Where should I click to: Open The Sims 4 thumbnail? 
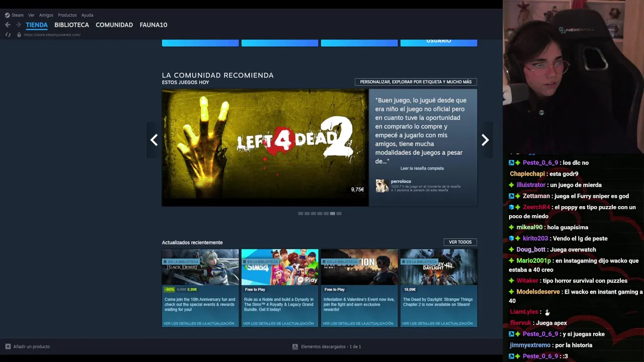[280, 267]
